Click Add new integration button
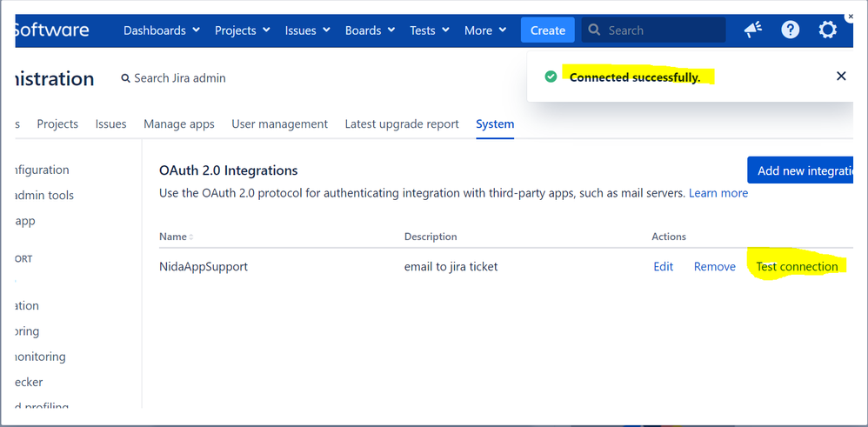Viewport: 868px width, 427px height. pyautogui.click(x=800, y=170)
